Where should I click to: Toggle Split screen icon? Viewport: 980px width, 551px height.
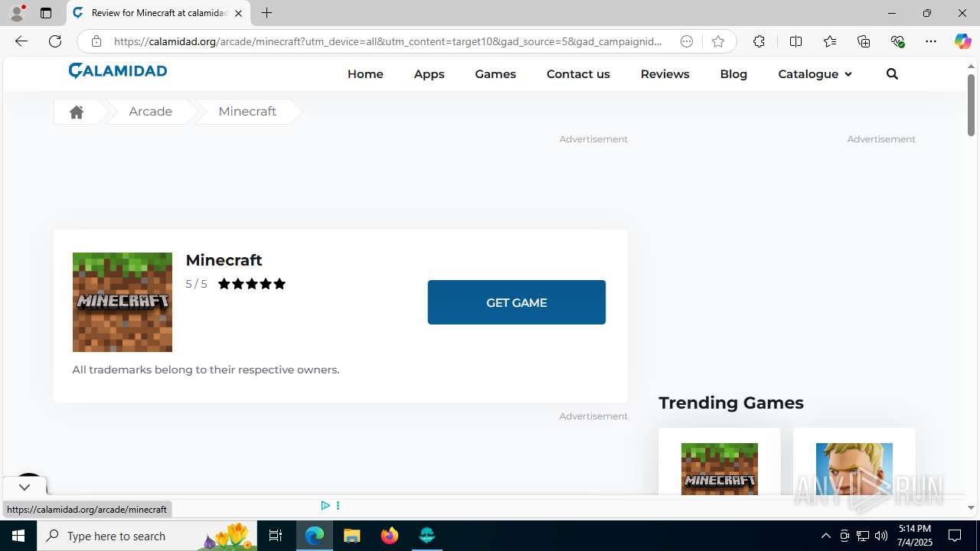(795, 41)
